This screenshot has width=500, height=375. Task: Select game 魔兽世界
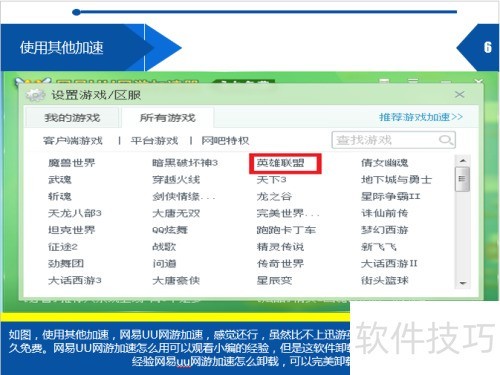72,163
